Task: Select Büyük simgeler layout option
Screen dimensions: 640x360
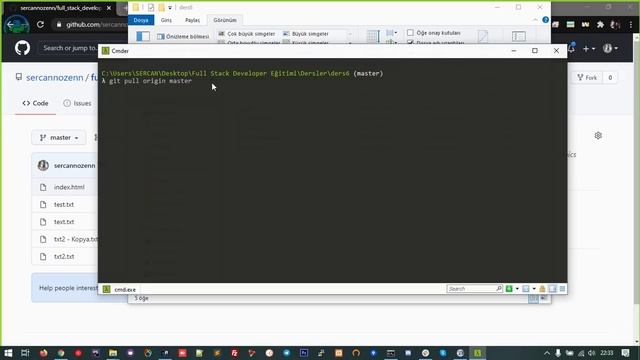Action: (306, 34)
